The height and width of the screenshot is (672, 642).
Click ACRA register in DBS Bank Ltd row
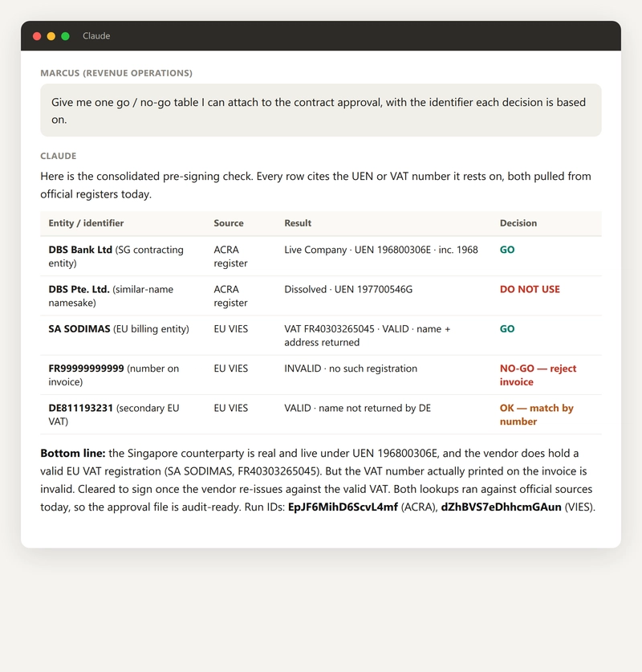coord(230,256)
